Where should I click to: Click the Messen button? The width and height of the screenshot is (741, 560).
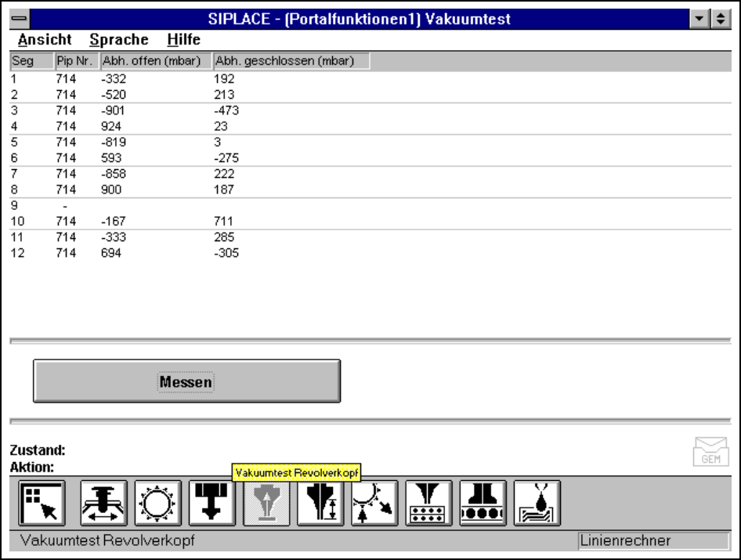point(186,381)
